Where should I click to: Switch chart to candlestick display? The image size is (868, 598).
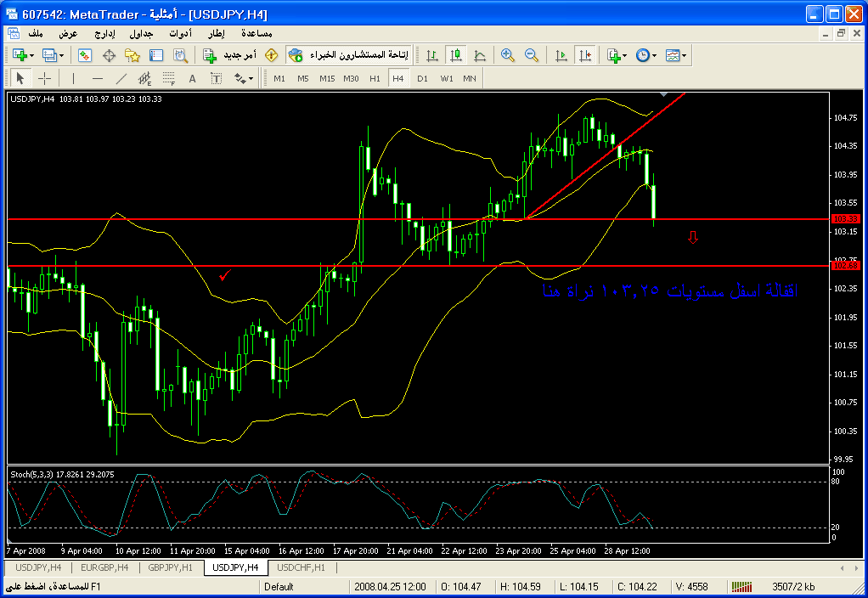[x=456, y=55]
